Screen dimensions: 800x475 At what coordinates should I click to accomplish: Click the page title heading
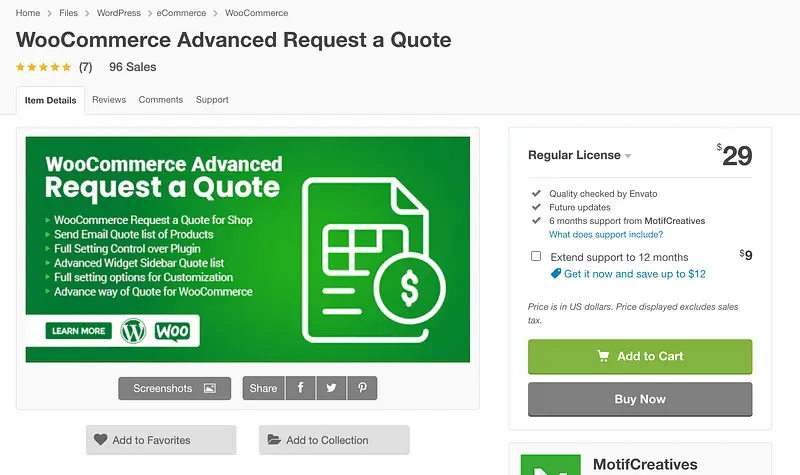click(233, 40)
